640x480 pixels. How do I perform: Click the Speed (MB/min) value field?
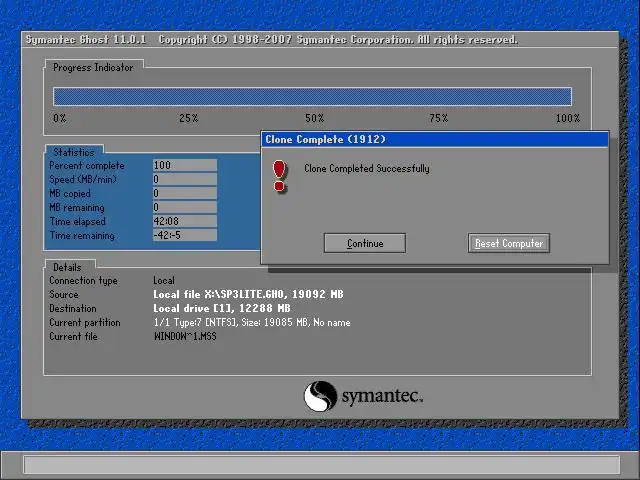[184, 179]
